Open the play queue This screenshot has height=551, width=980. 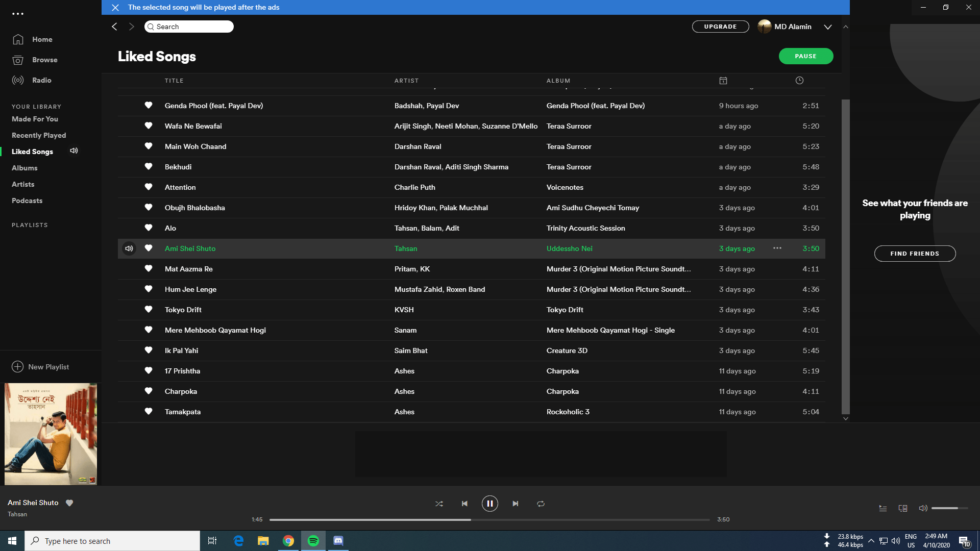coord(883,508)
